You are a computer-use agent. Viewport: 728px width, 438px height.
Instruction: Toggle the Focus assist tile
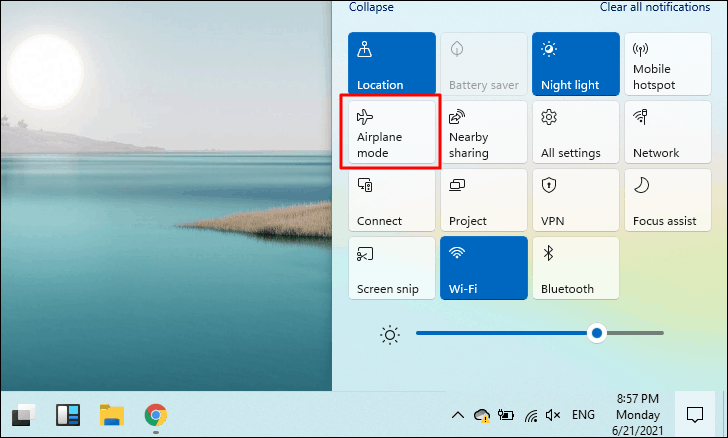(668, 200)
